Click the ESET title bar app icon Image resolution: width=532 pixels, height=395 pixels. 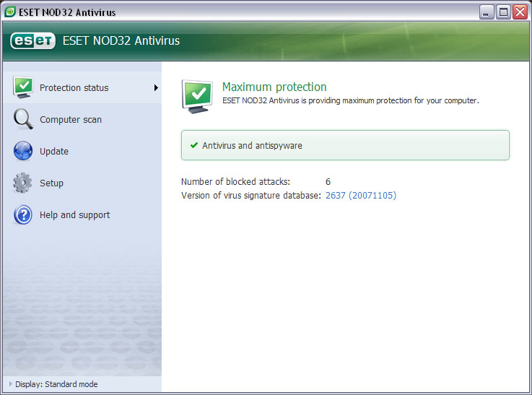10,12
